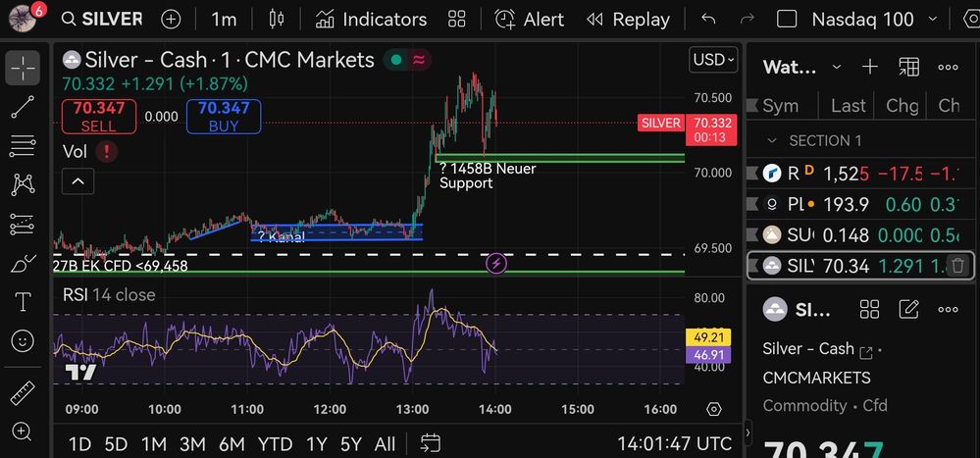Collapse the indicator legend arrow

77,181
